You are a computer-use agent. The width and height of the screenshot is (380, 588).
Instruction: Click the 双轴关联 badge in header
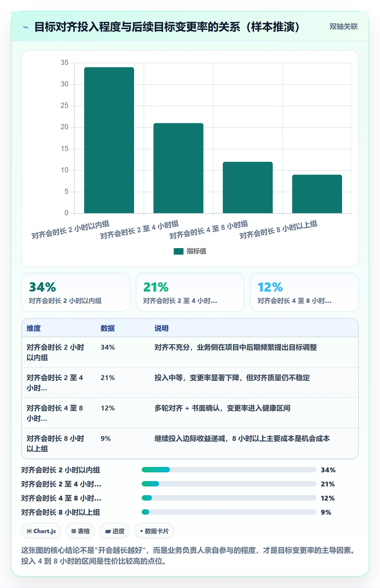pos(343,27)
